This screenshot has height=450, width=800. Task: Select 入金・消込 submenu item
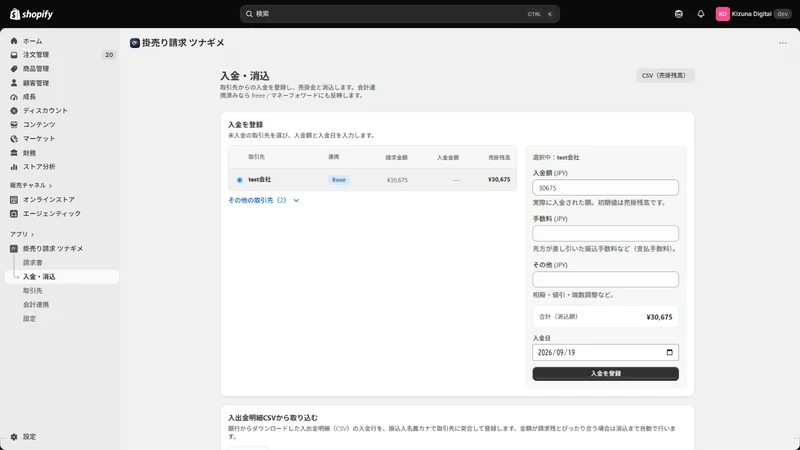pyautogui.click(x=62, y=277)
